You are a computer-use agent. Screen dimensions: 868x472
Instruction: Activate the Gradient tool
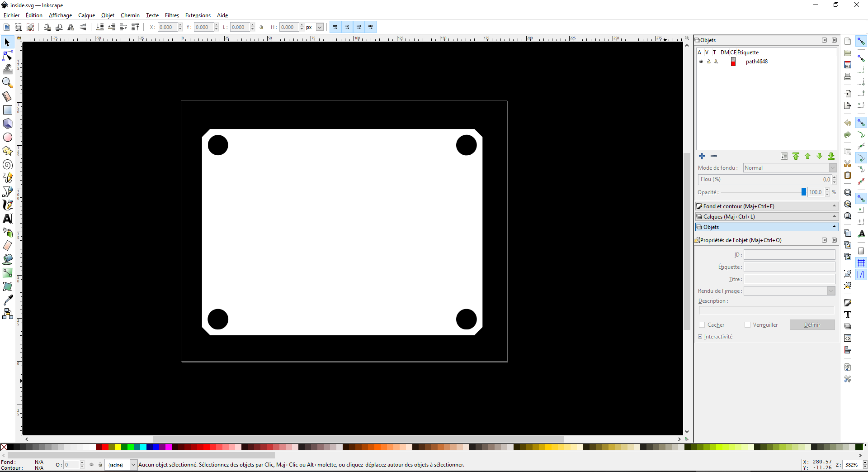tap(8, 273)
